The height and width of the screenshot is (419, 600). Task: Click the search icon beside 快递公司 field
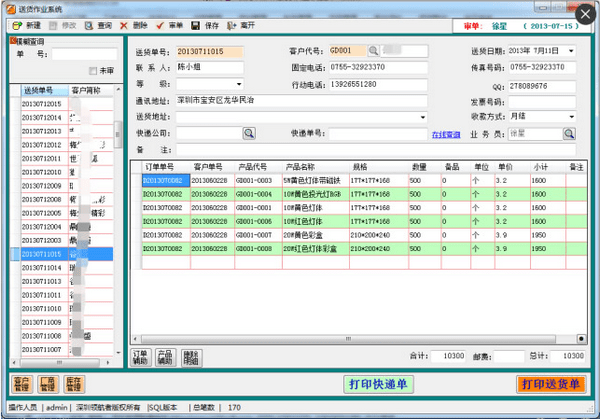tap(249, 133)
